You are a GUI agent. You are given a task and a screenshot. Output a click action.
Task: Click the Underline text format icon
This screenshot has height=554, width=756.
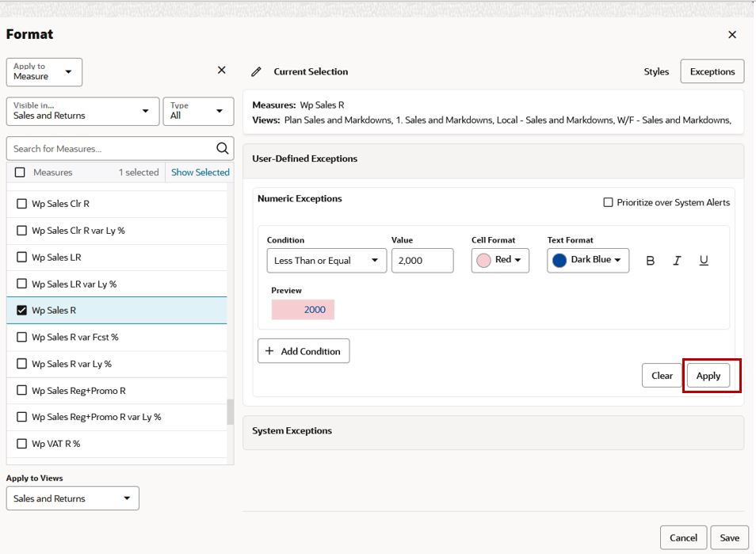point(704,261)
